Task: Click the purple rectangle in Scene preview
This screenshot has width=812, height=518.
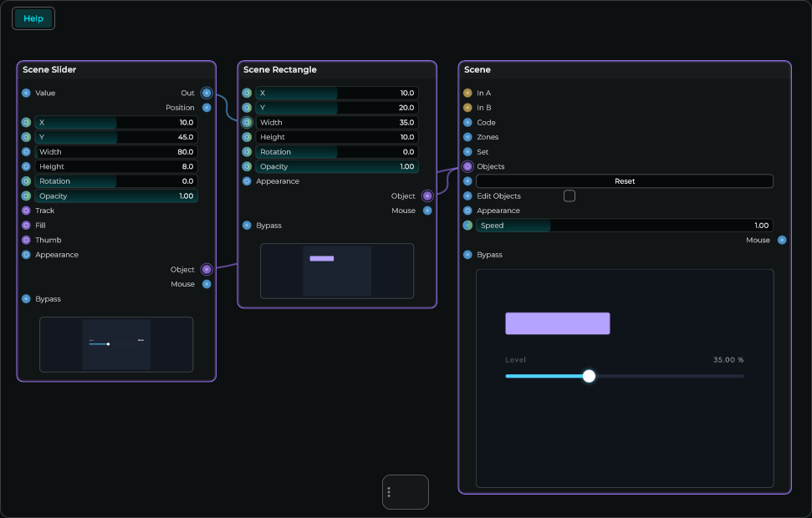Action: pyautogui.click(x=558, y=323)
